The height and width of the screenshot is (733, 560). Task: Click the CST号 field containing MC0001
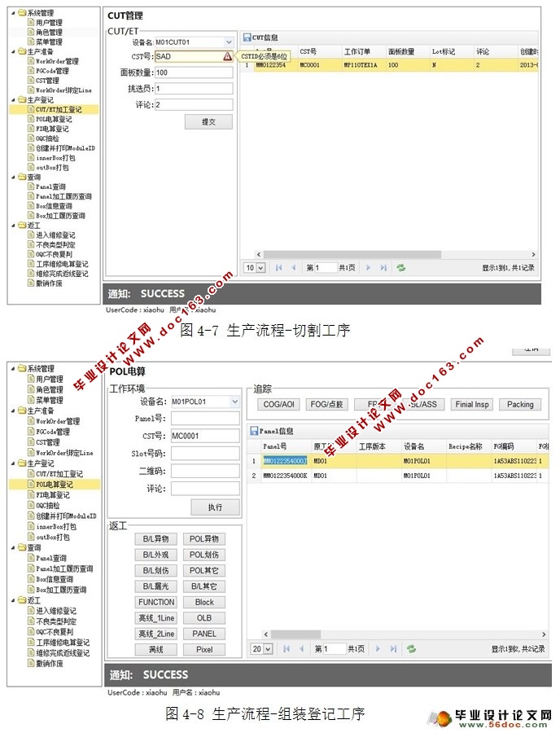coord(205,436)
